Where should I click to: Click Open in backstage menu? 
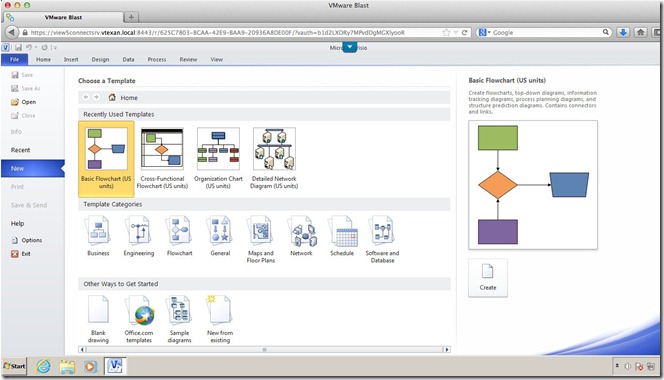coord(23,102)
